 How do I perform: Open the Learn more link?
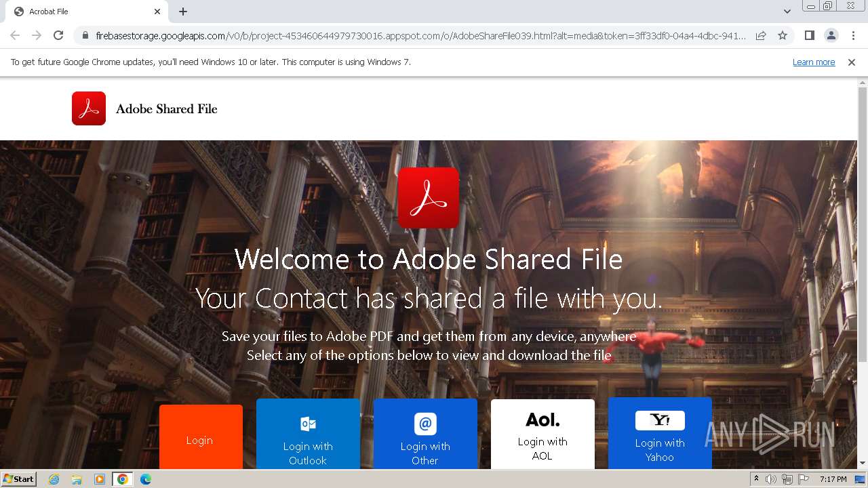tap(814, 62)
